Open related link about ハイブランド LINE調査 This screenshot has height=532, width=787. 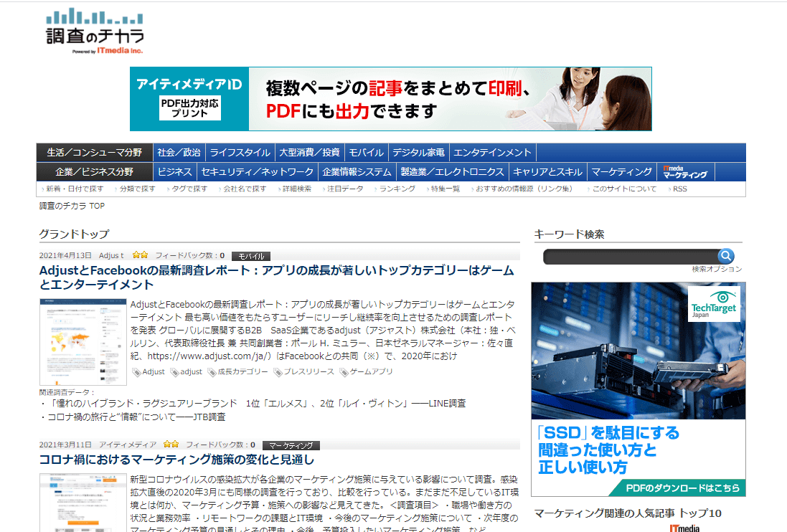coord(257,404)
